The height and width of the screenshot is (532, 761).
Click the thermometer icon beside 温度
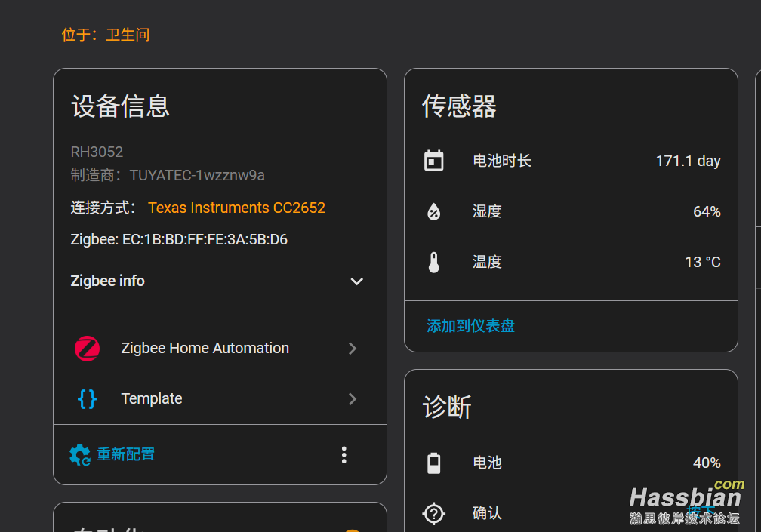pos(433,262)
